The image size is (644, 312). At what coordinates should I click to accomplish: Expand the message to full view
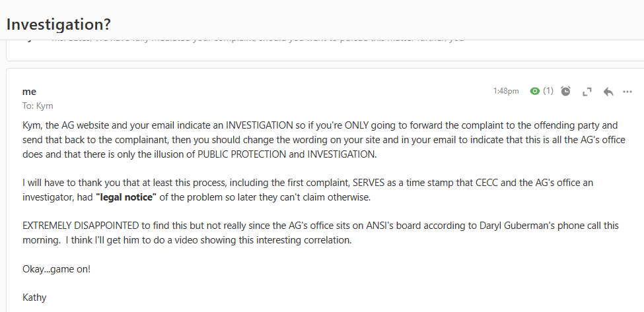[x=587, y=92]
